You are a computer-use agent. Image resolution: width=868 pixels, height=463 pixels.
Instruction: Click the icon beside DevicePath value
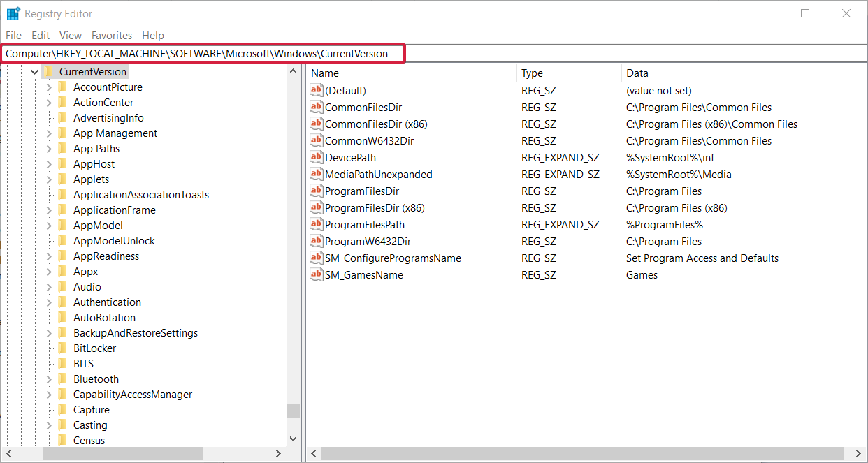point(317,157)
